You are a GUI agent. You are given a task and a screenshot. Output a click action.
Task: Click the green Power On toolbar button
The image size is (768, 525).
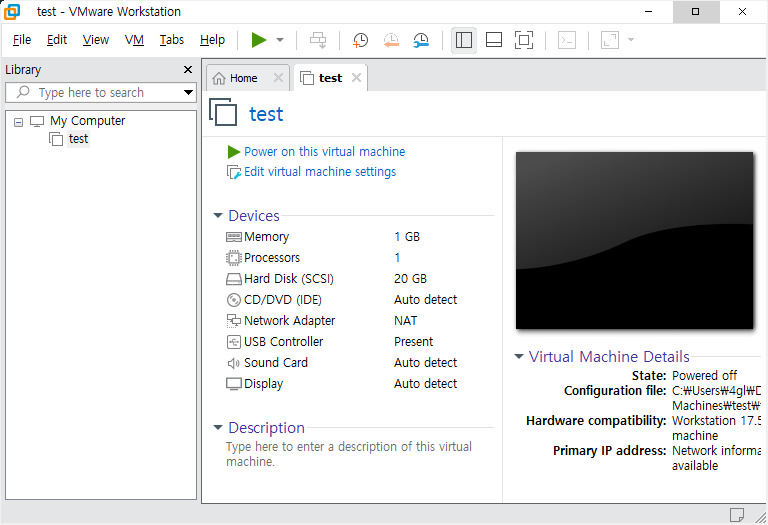click(x=259, y=40)
